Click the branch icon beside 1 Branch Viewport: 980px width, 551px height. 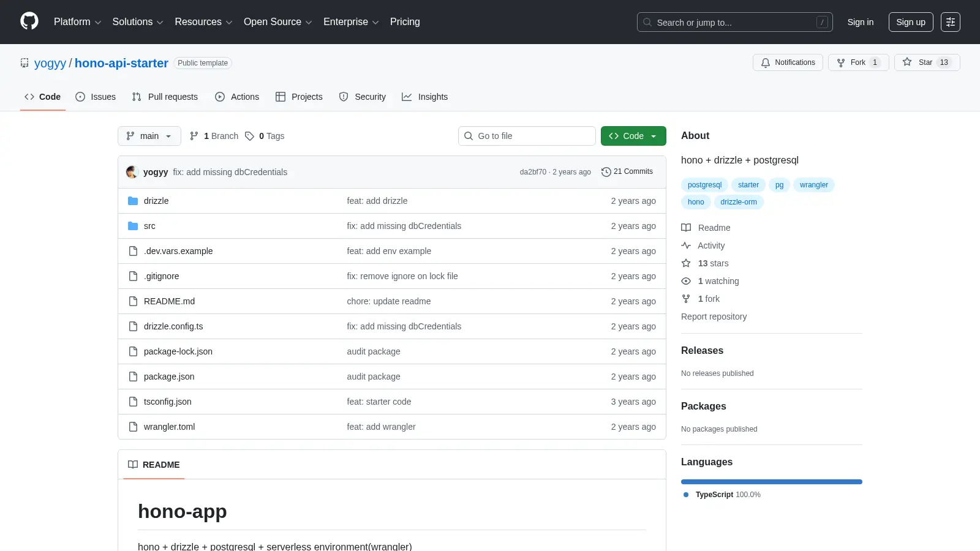(194, 136)
